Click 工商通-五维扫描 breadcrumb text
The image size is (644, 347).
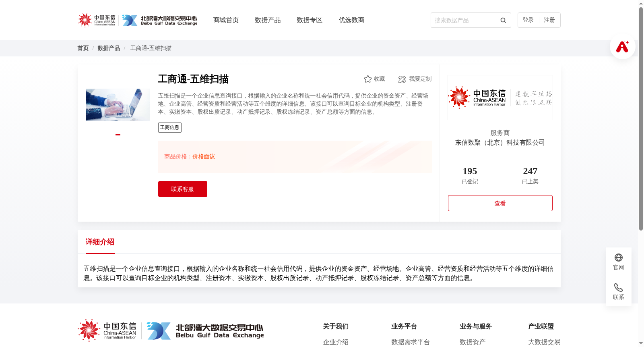151,48
